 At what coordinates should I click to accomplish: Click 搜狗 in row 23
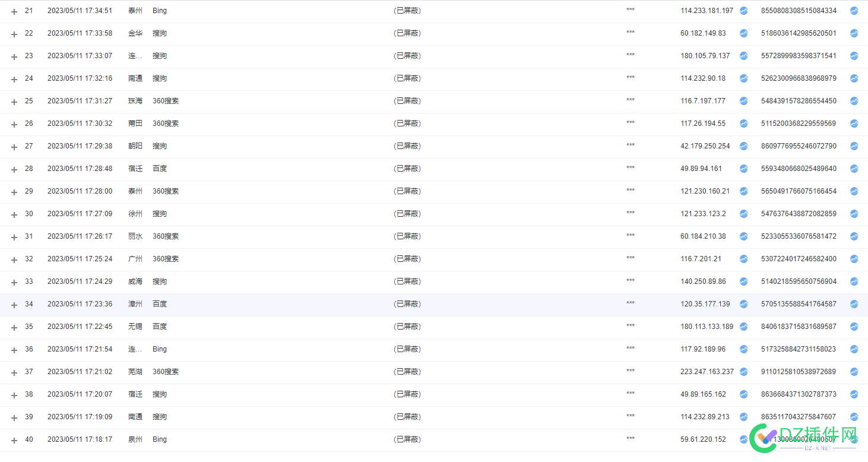160,56
